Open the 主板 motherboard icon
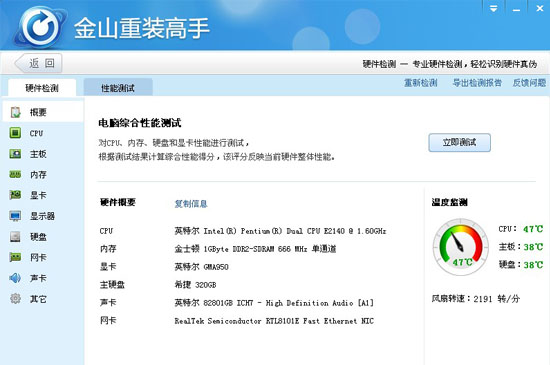 coord(15,154)
